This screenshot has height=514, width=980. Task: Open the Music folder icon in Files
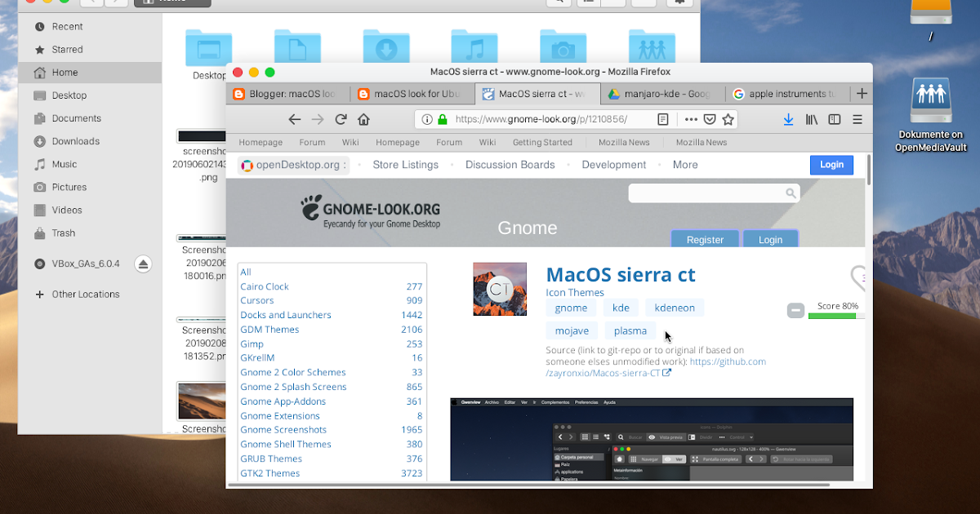pyautogui.click(x=474, y=47)
